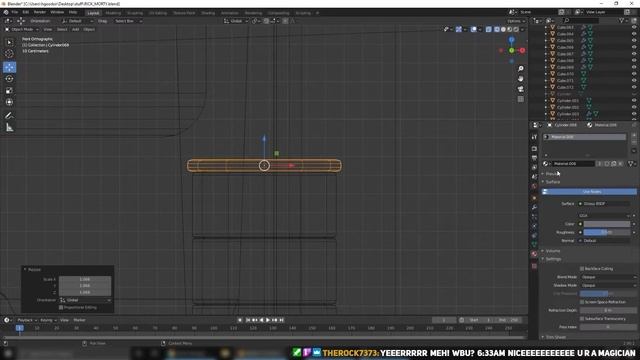This screenshot has height=360, width=640.
Task: Switch viewport to solid shading
Action: click(x=503, y=29)
